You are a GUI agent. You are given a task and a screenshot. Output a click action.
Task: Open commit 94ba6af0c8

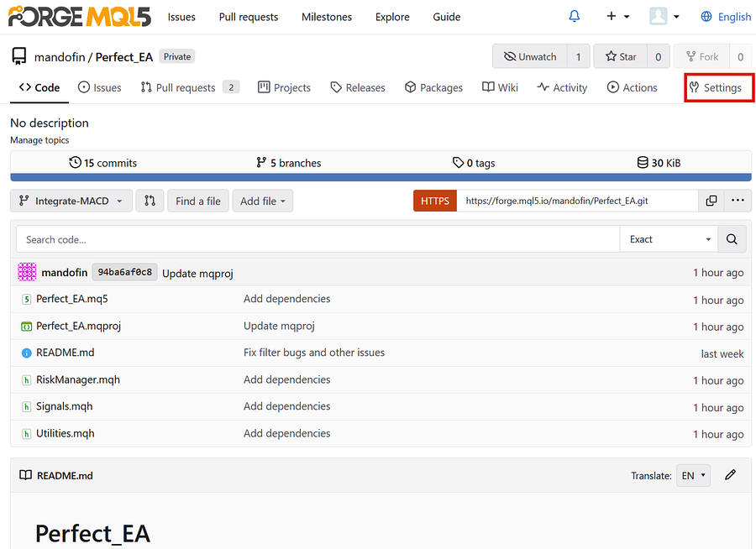125,272
